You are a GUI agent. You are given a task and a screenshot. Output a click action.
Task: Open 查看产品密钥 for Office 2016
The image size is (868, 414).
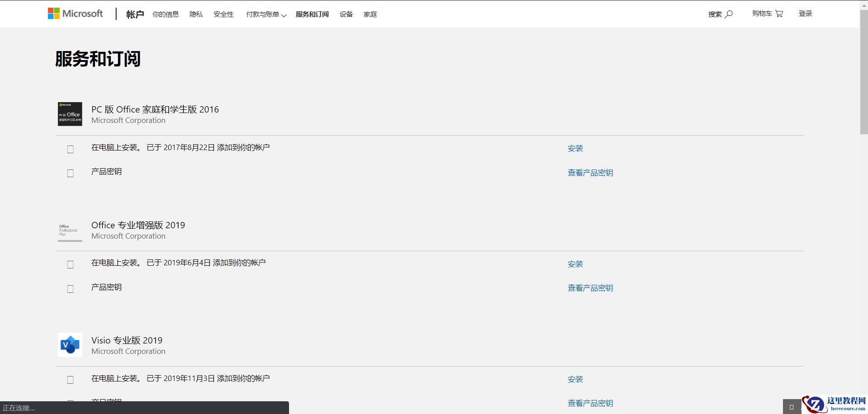pyautogui.click(x=590, y=173)
